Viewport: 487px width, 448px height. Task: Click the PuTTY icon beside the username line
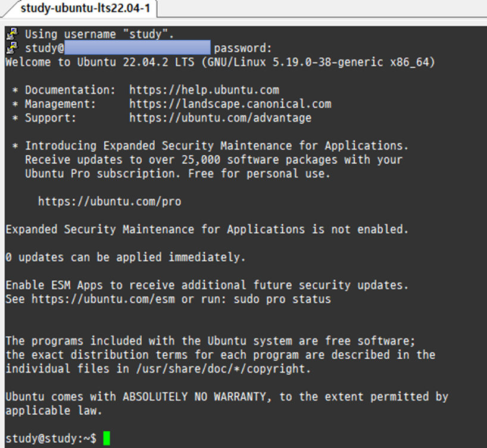coord(11,34)
